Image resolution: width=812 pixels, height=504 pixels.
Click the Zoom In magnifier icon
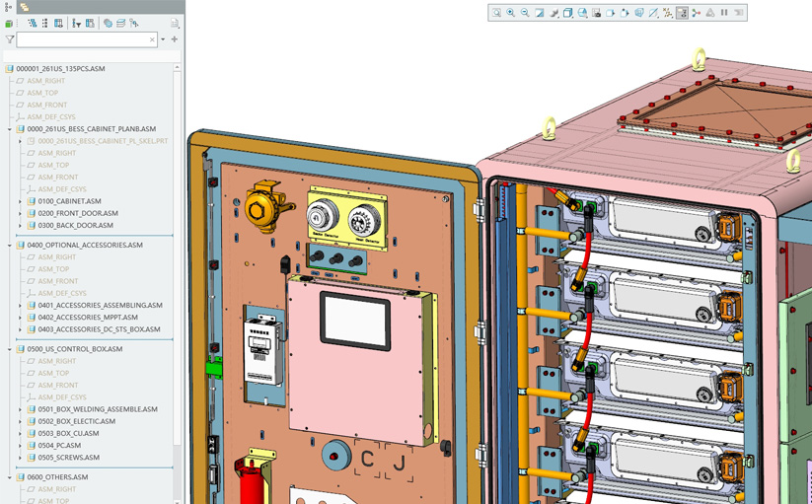(510, 13)
